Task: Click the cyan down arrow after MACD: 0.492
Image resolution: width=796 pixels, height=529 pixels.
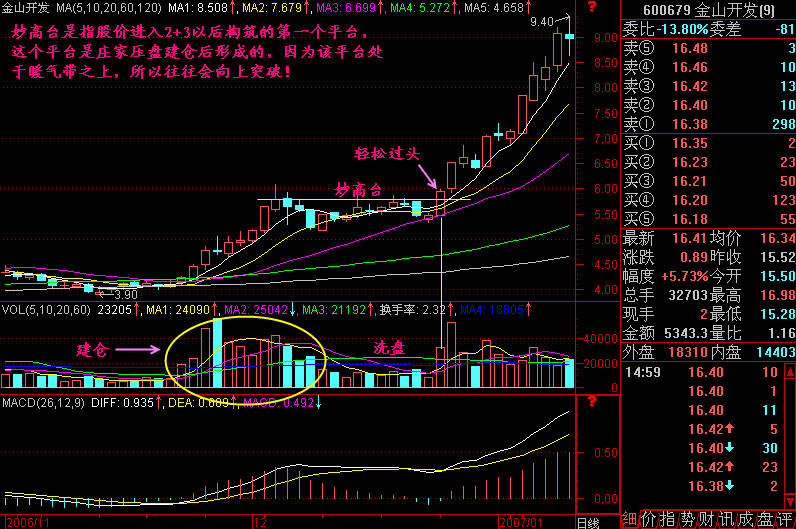Action: [x=319, y=402]
